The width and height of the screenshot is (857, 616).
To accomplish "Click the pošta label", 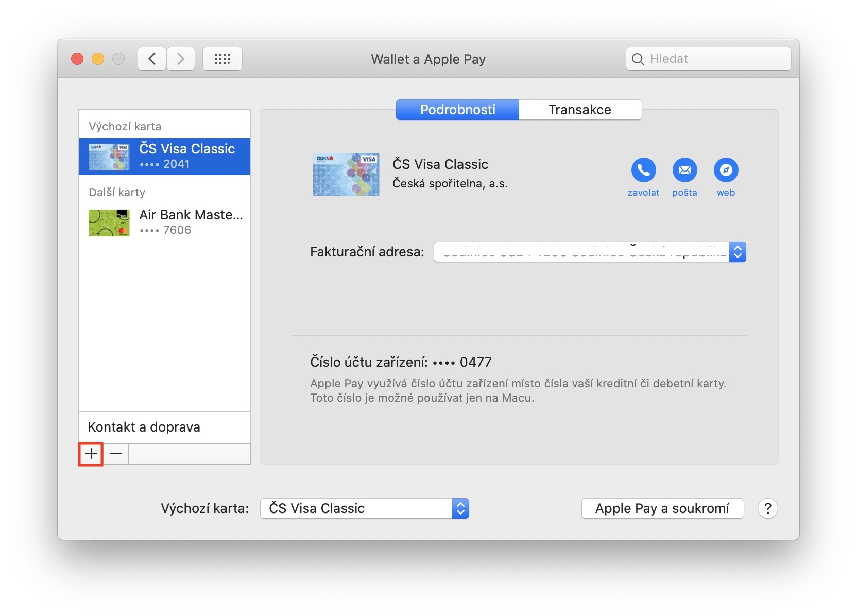I will (684, 193).
